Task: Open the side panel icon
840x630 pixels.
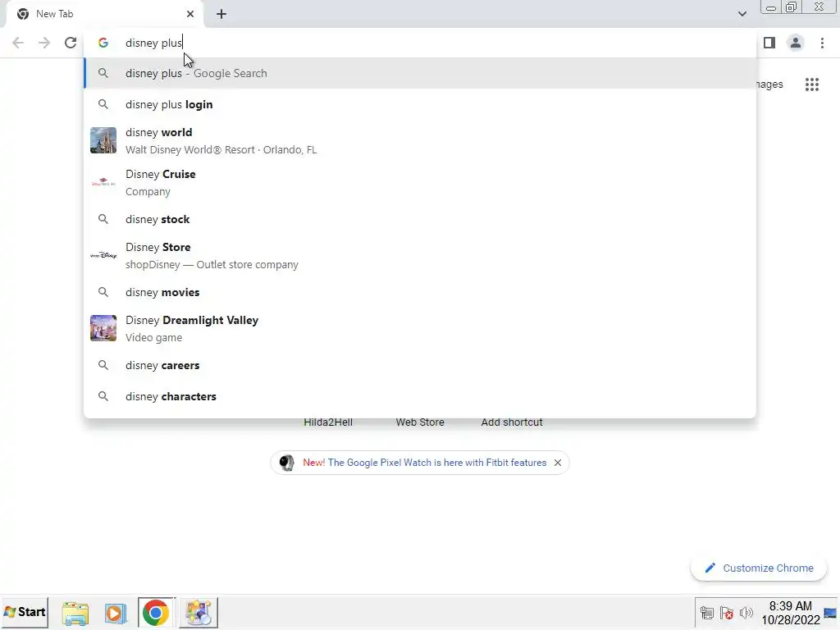Action: (x=769, y=43)
